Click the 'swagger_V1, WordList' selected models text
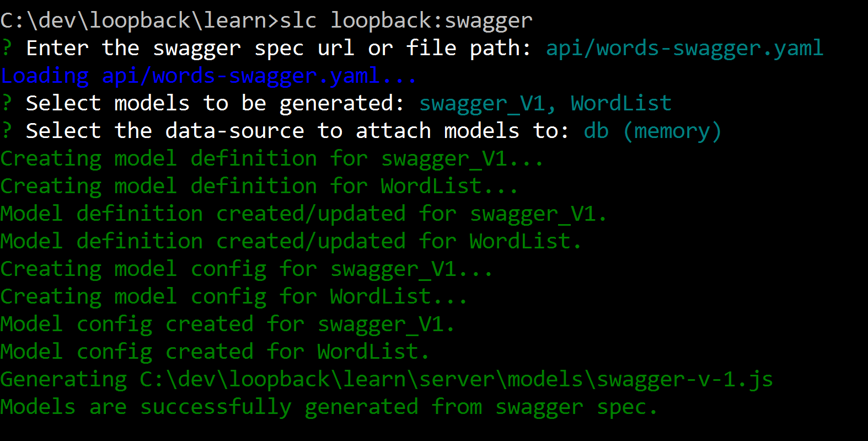Viewport: 868px width, 441px height. click(x=545, y=104)
